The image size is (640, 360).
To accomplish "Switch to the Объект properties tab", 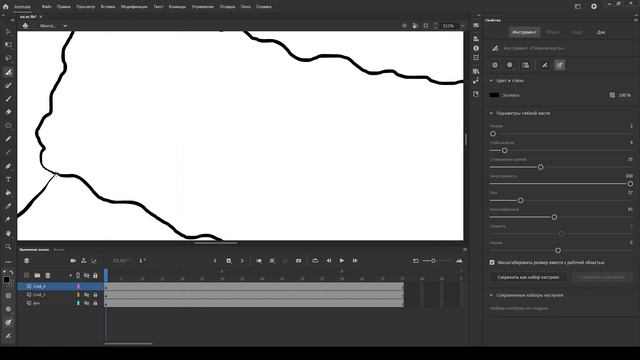I will tap(553, 32).
